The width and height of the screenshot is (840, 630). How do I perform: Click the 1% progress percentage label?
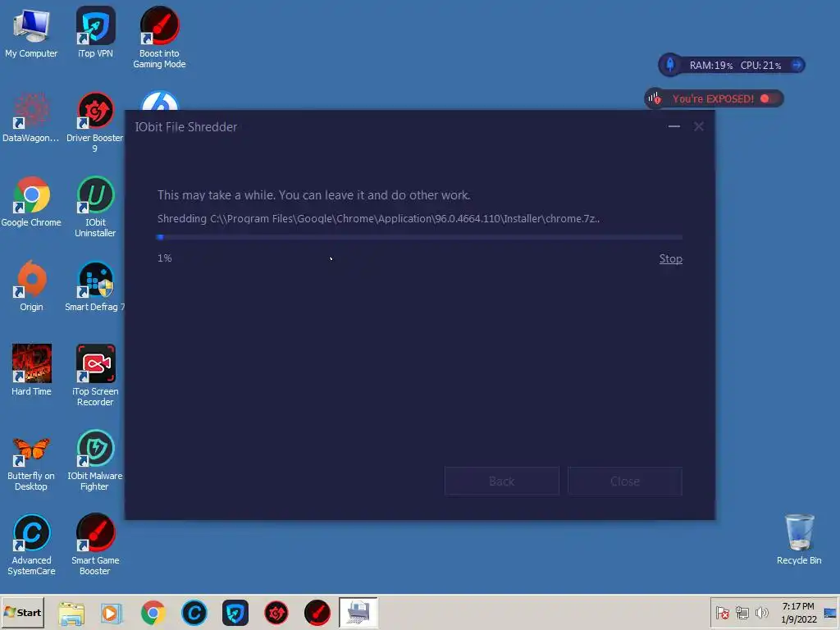pos(164,258)
